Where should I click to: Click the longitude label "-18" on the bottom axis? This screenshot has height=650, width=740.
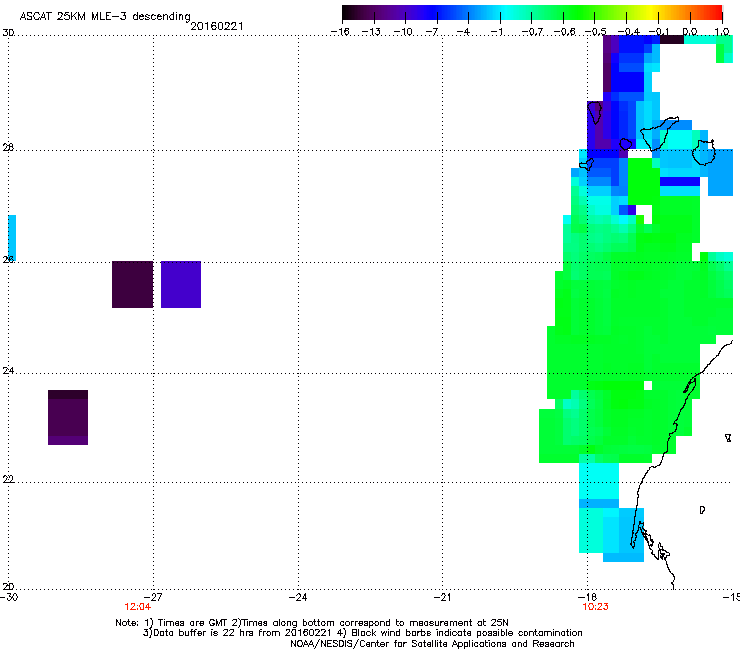(588, 597)
